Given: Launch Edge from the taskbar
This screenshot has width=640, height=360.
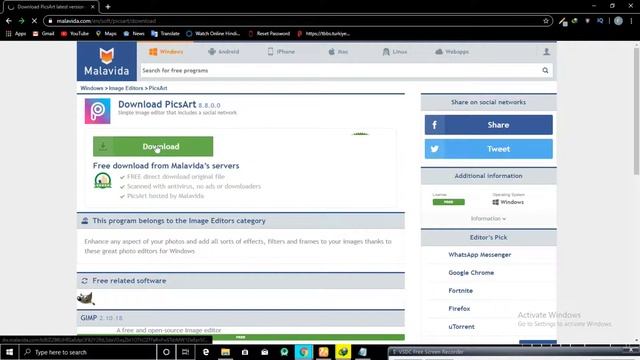Looking at the screenshot, I should pos(206,352).
